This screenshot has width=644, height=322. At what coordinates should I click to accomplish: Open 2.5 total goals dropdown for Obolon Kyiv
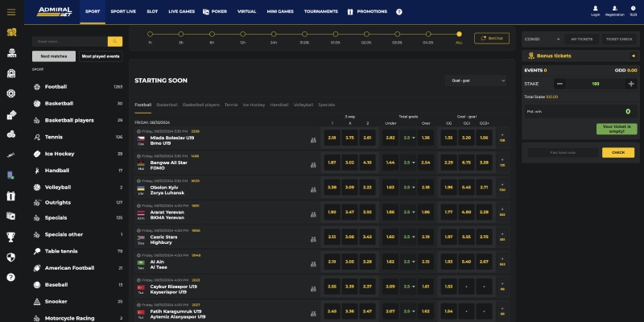409,188
